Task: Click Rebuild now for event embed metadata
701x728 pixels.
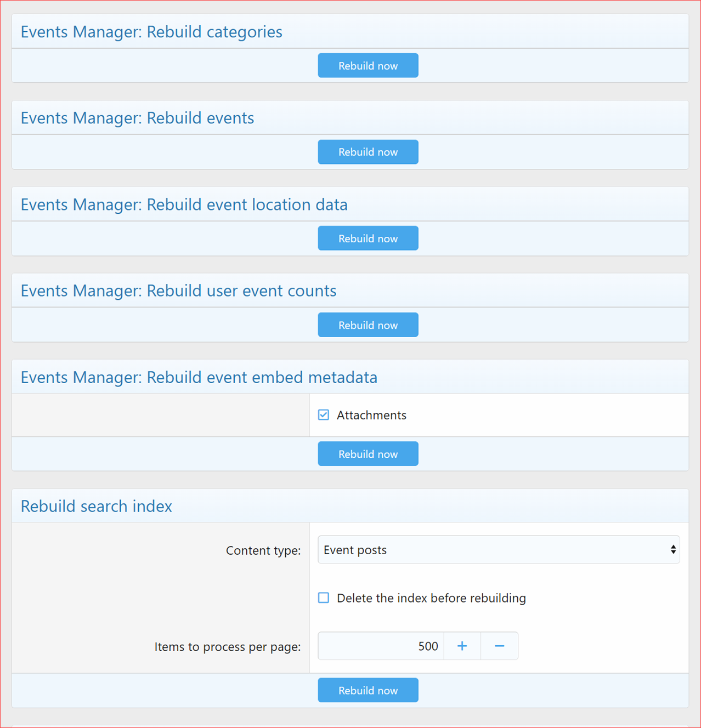Action: (x=368, y=453)
